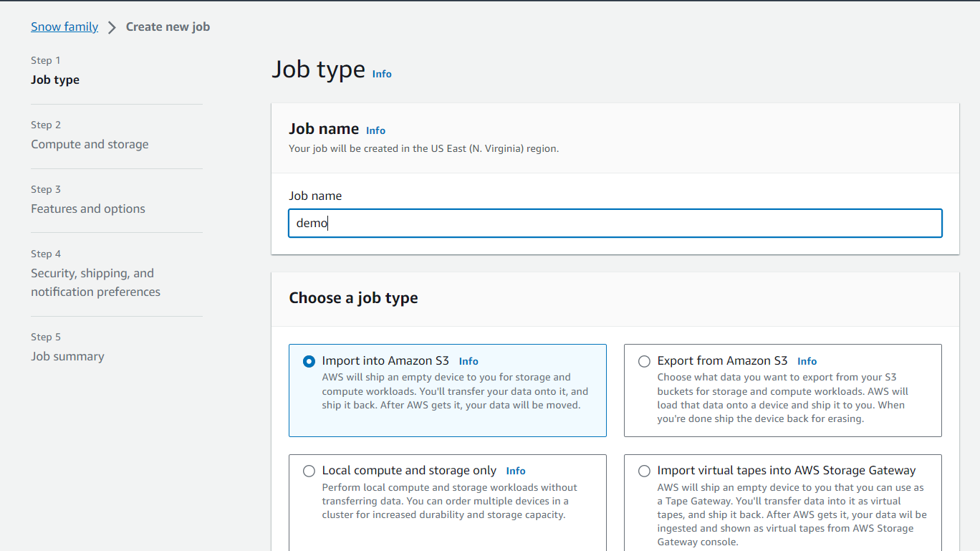980x551 pixels.
Task: Click the breadcrumb chevron separator icon
Action: point(112,28)
